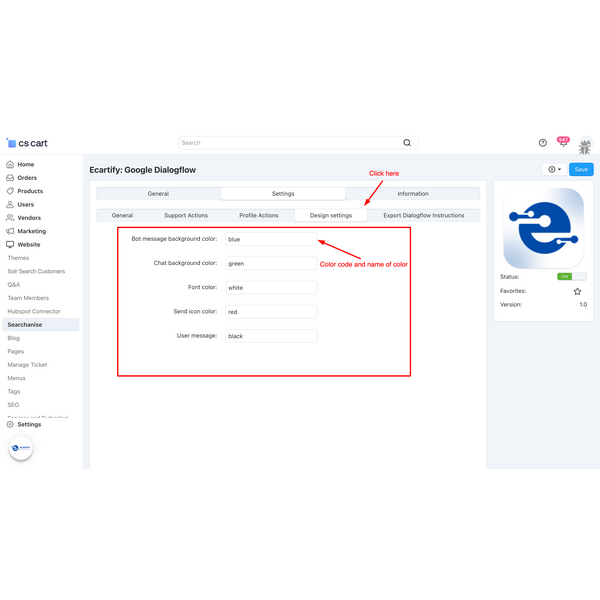Click the CS-Cart logo
Screen dimensions: 600x600
[26, 143]
